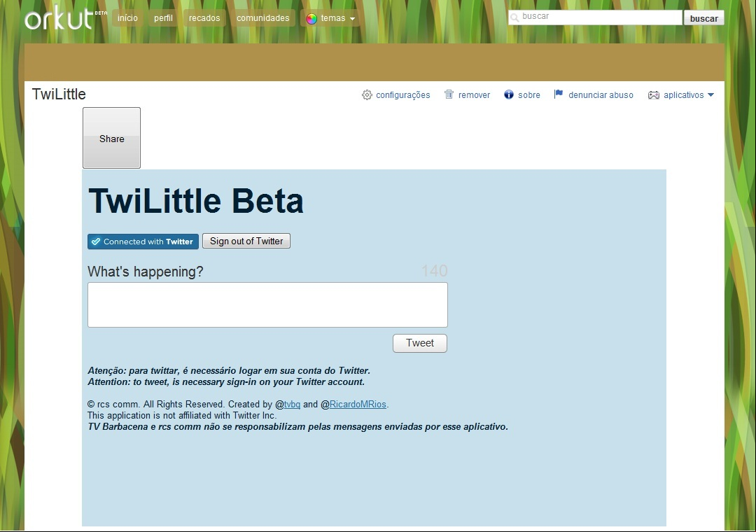Image resolution: width=756 pixels, height=532 pixels.
Task: Click the configurações gear icon
Action: tap(367, 95)
